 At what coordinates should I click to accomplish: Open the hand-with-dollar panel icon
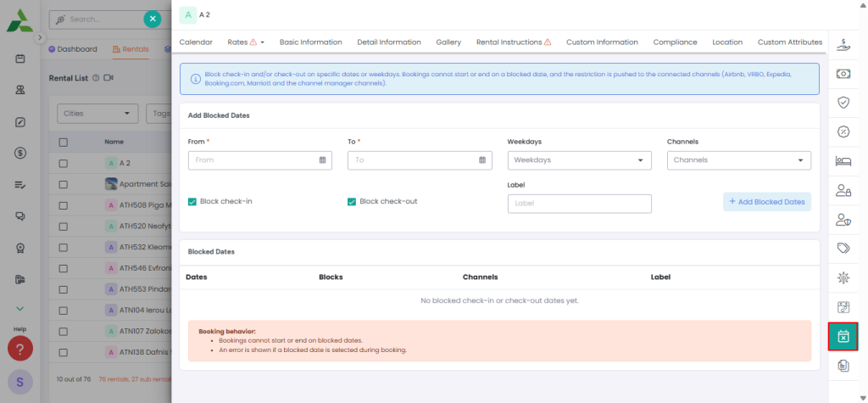(x=843, y=44)
